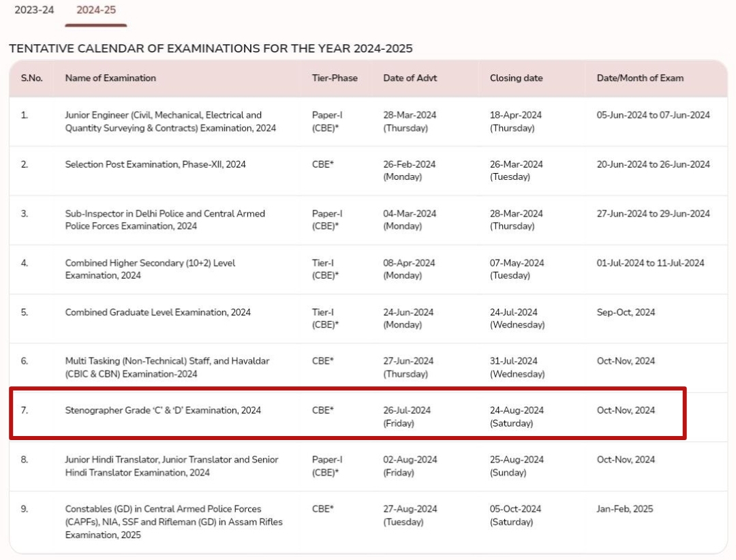Click the 'Name of Examination' column header
The height and width of the screenshot is (560, 736).
[x=110, y=78]
